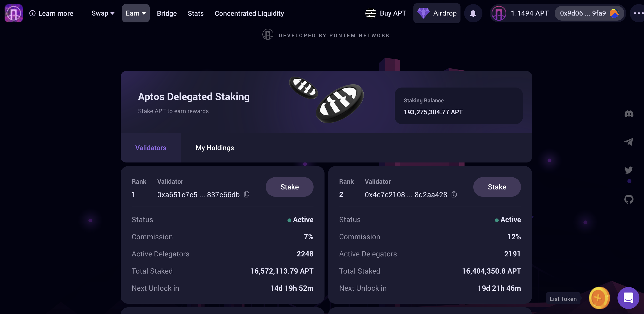Copy validator 0xa651c7c5 address
This screenshot has width=644, height=314.
pos(247,194)
